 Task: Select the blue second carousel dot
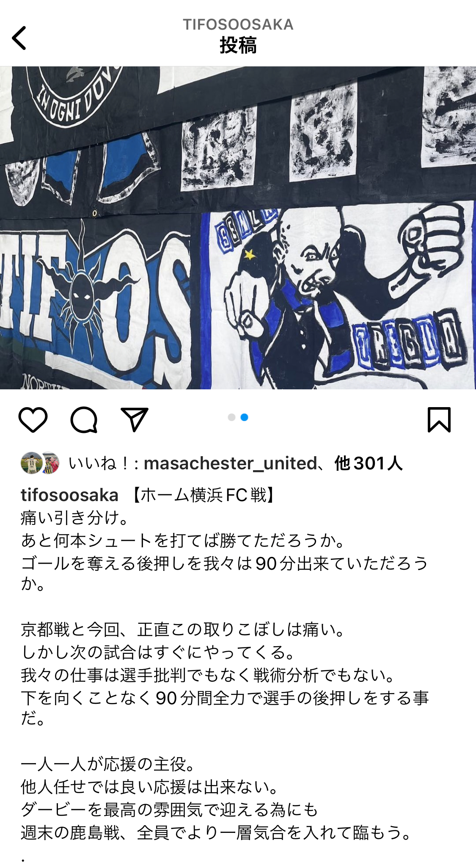pos(244,417)
